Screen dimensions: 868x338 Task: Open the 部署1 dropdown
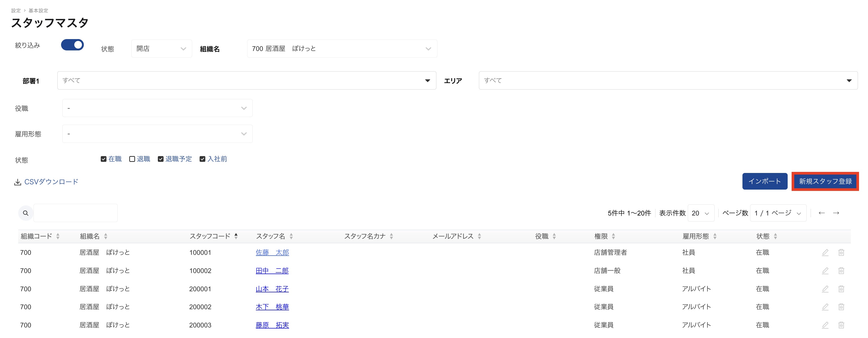point(247,81)
